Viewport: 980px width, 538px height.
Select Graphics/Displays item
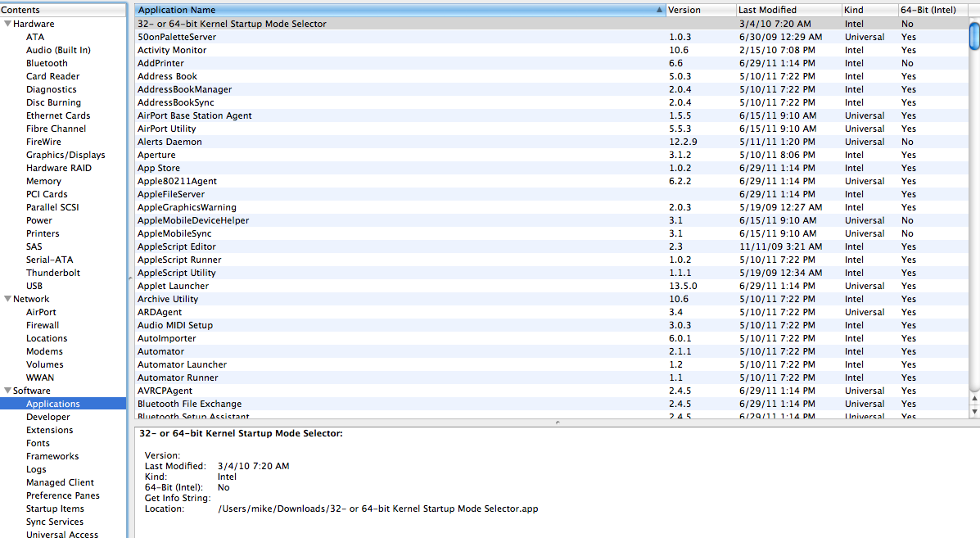point(65,155)
